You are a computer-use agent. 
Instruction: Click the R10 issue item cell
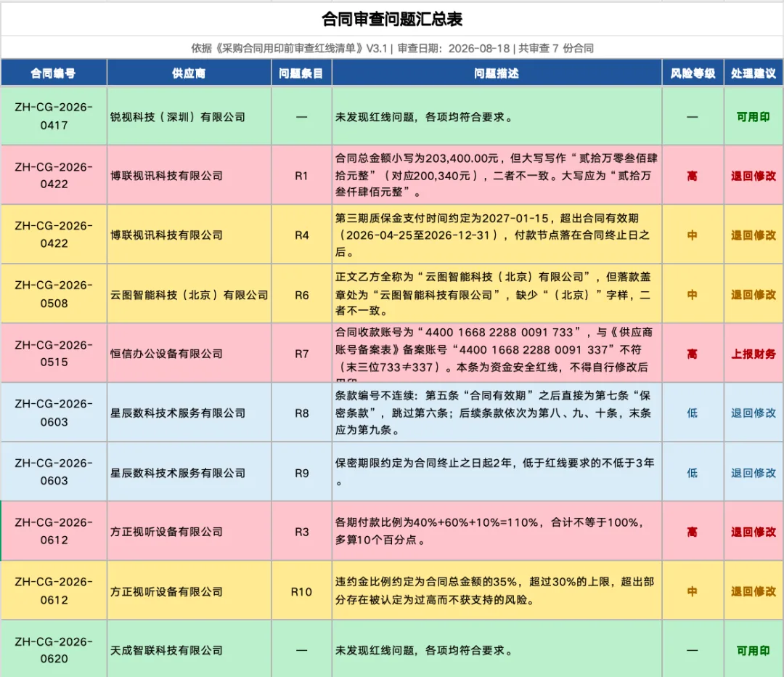[x=301, y=591]
